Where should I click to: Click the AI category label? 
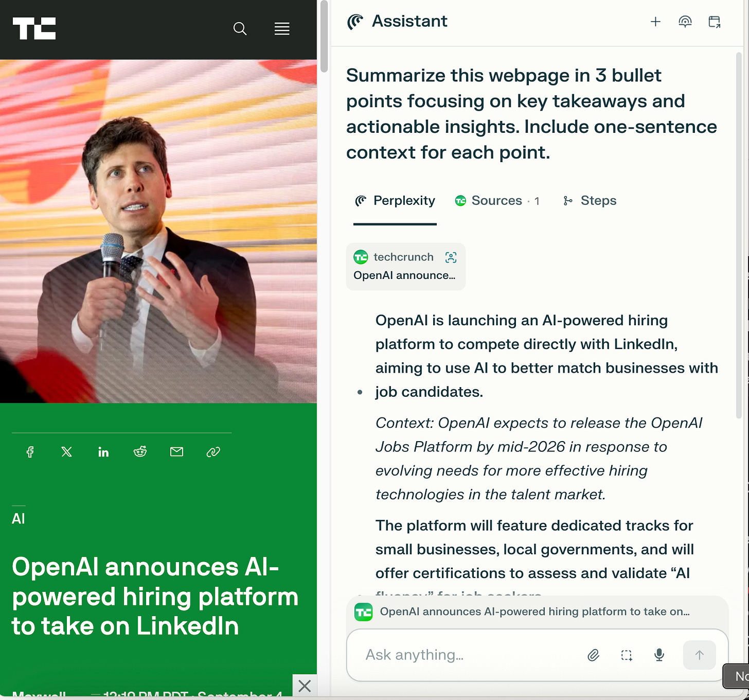pyautogui.click(x=19, y=519)
